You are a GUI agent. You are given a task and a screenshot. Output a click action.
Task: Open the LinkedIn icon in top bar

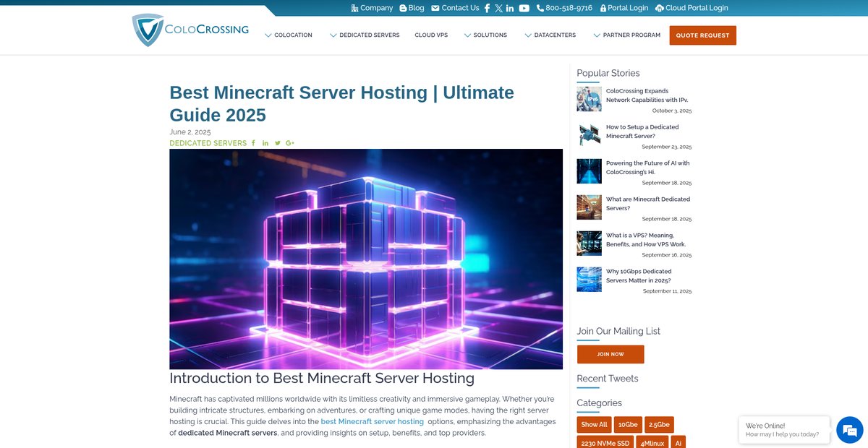(x=510, y=8)
